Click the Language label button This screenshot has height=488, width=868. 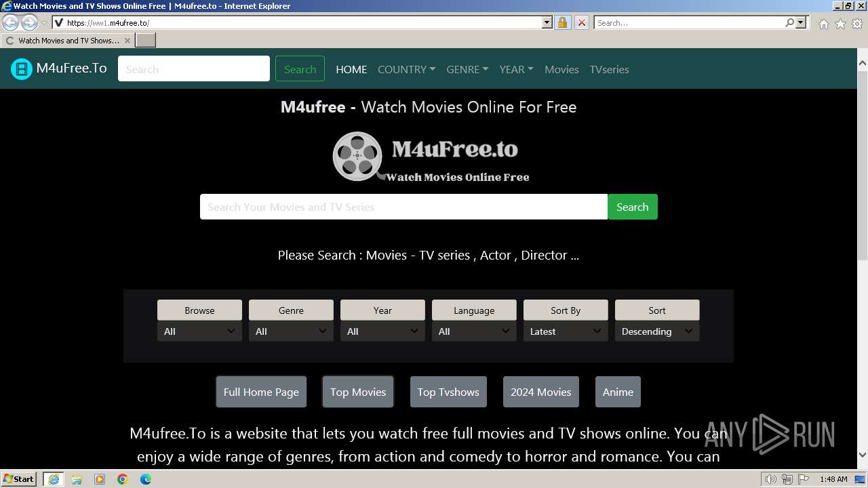(x=474, y=310)
